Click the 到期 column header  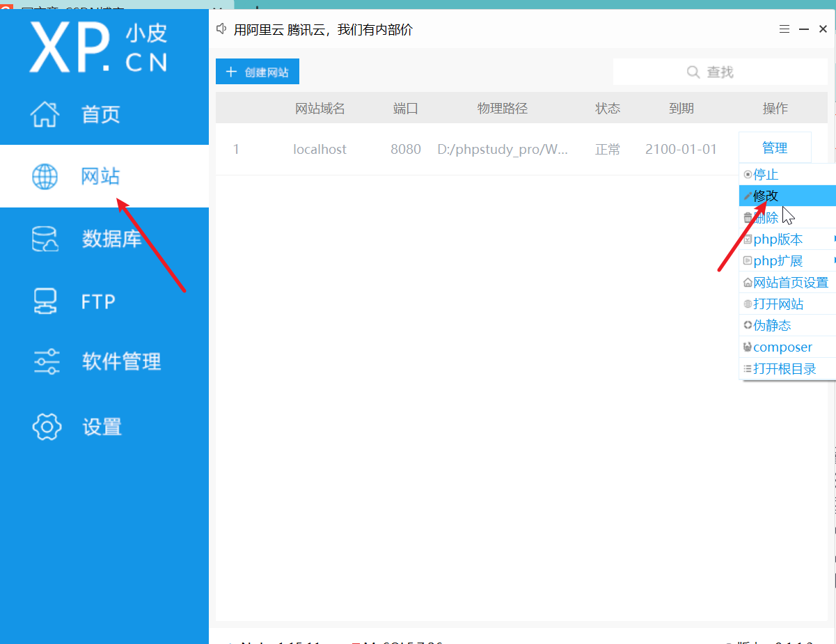pyautogui.click(x=681, y=109)
